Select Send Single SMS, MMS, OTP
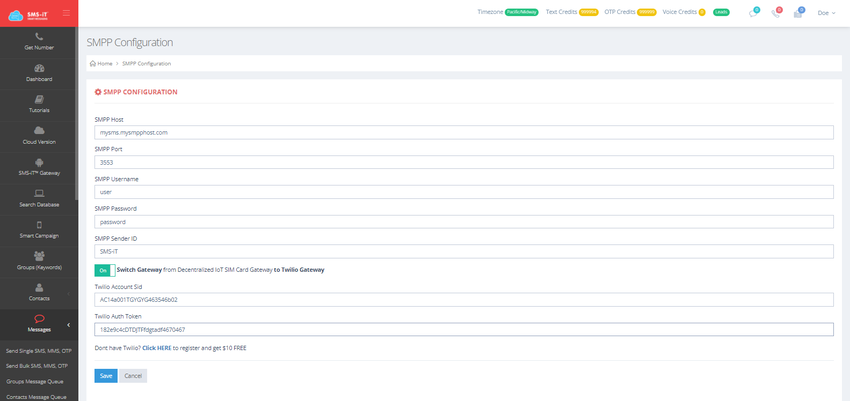Image resolution: width=850 pixels, height=401 pixels. (x=38, y=351)
